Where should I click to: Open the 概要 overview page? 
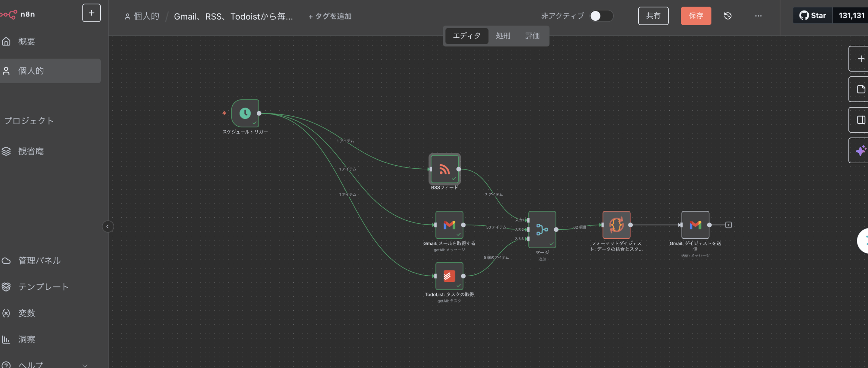pyautogui.click(x=50, y=41)
